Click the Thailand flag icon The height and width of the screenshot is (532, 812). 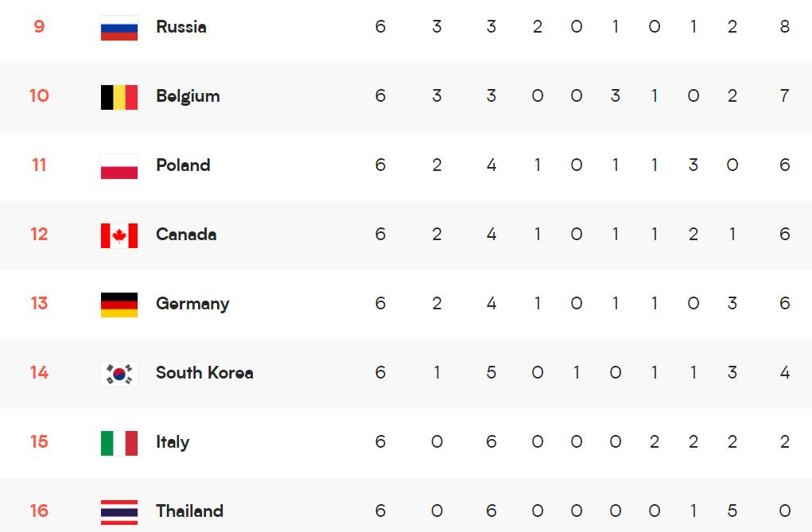tap(119, 512)
